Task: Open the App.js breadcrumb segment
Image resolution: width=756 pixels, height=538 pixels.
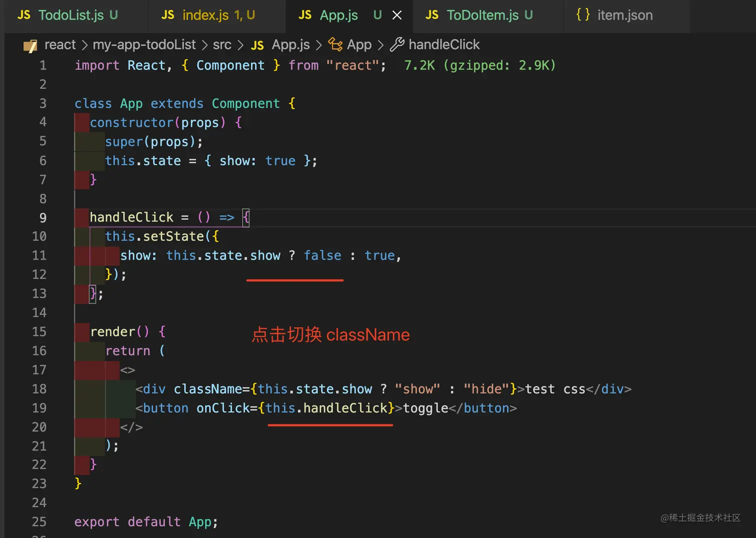Action: click(291, 44)
